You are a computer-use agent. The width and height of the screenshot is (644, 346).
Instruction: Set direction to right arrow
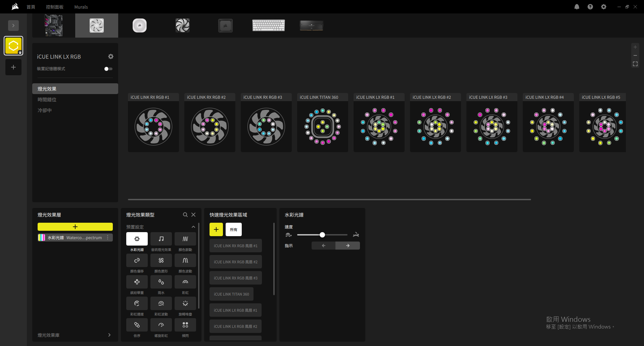[x=348, y=246]
